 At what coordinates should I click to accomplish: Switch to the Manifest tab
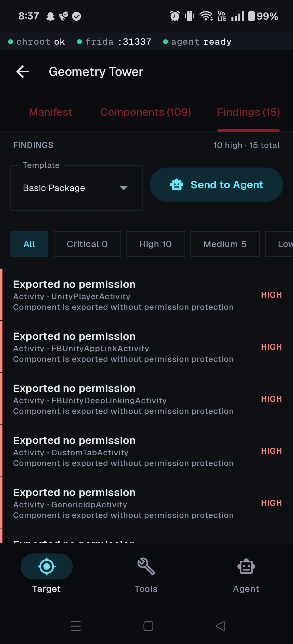point(51,112)
